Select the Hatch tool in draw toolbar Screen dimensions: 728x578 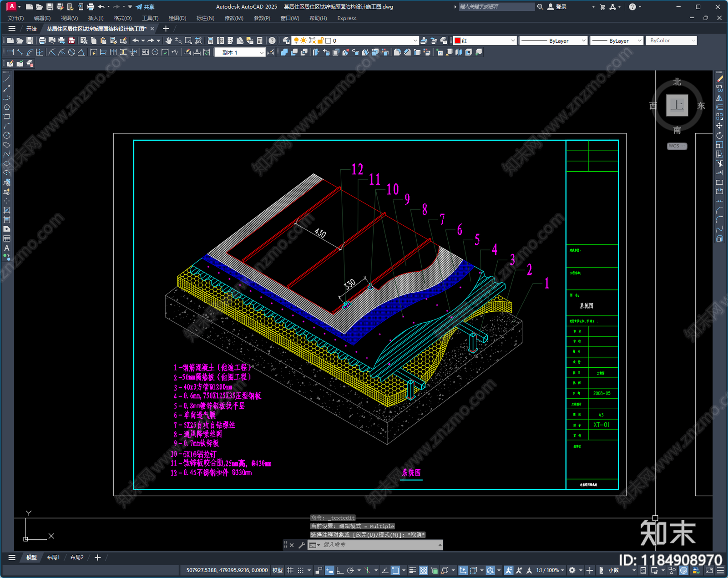(7, 210)
